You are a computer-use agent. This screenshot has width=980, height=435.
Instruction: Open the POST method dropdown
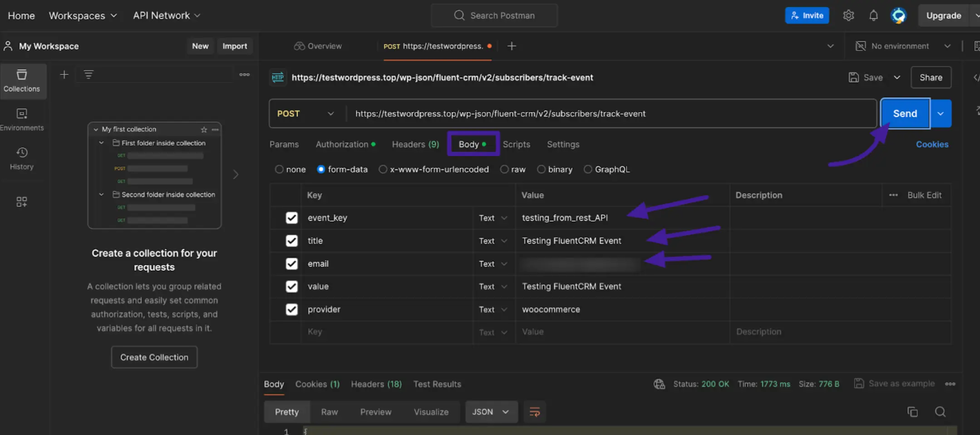(306, 113)
